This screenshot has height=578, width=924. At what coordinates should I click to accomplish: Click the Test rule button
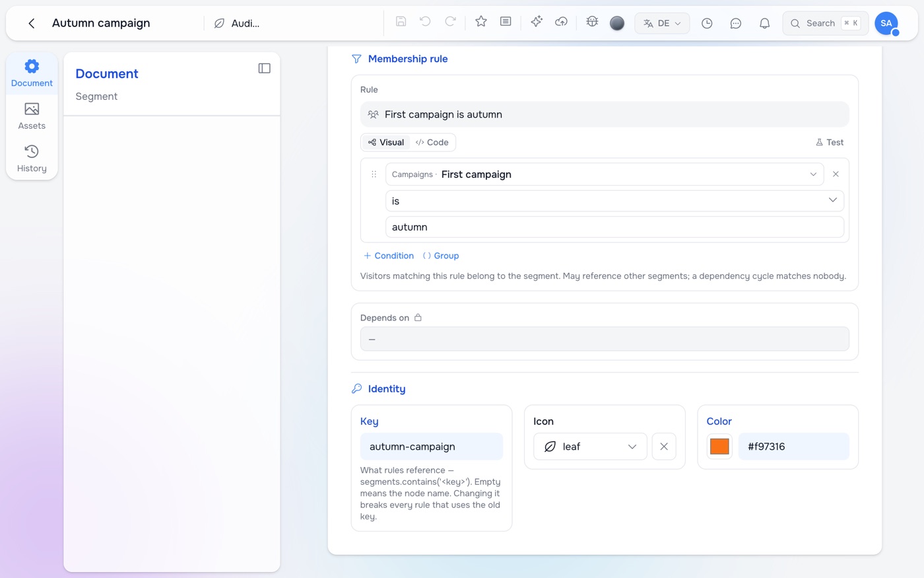pyautogui.click(x=830, y=142)
